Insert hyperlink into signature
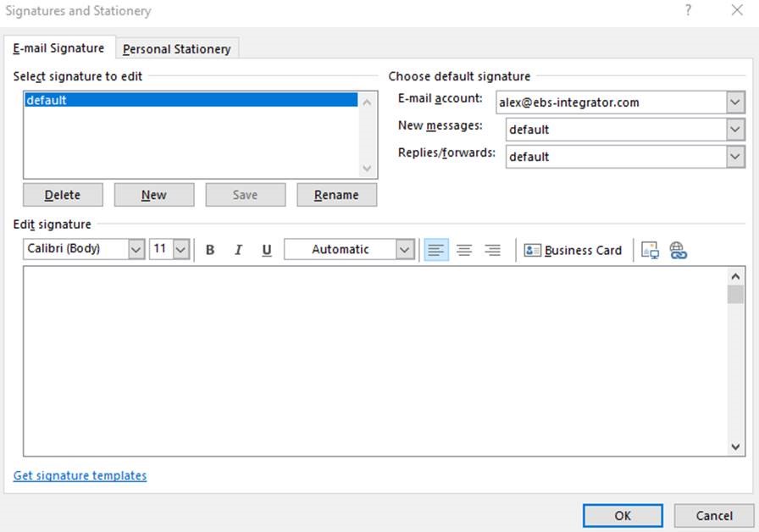The width and height of the screenshot is (759, 532). [x=678, y=250]
